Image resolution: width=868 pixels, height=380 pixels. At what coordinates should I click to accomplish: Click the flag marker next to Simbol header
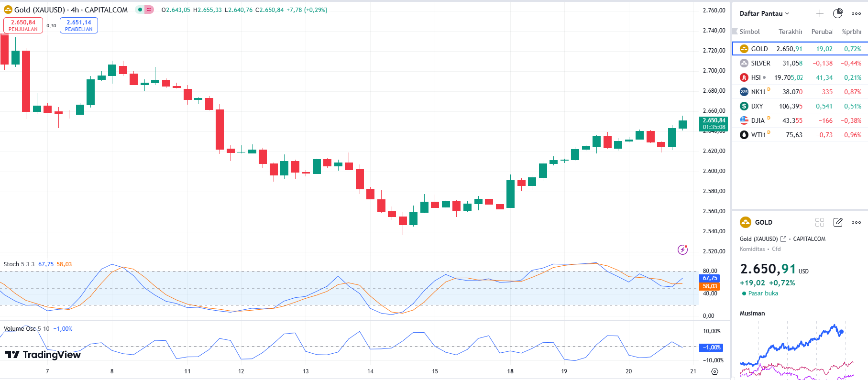(x=735, y=32)
